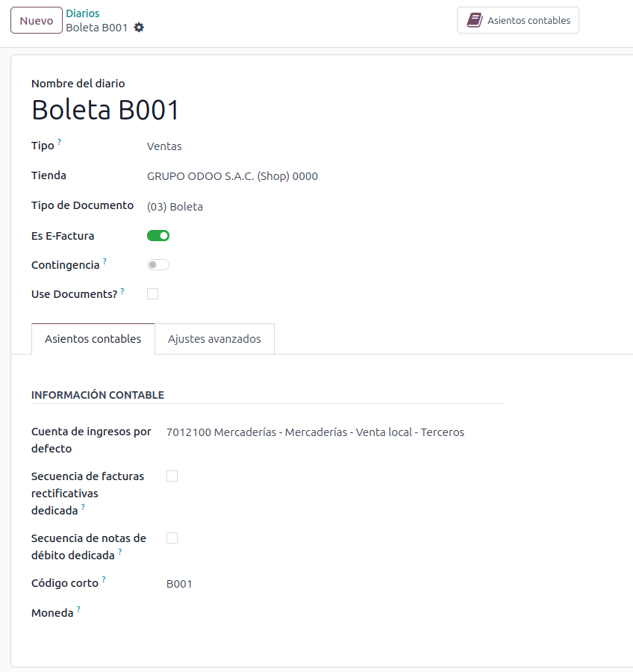Click the book icon for Asientos contables

point(474,20)
